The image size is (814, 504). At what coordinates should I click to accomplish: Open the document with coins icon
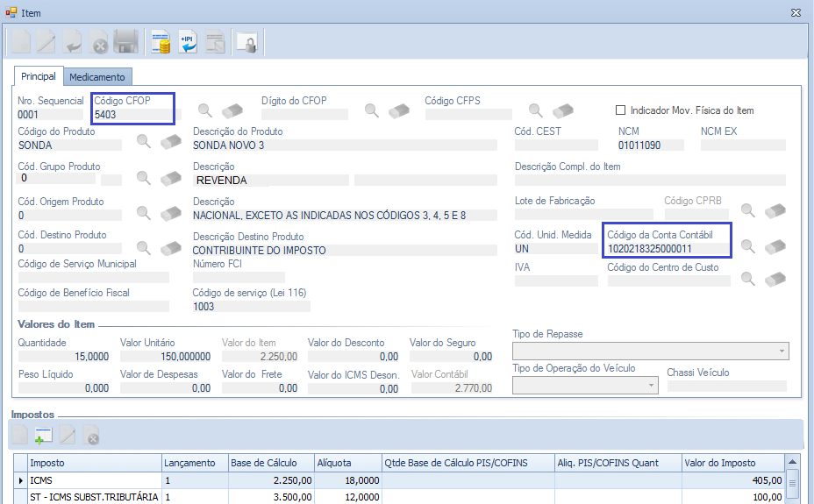tap(161, 42)
